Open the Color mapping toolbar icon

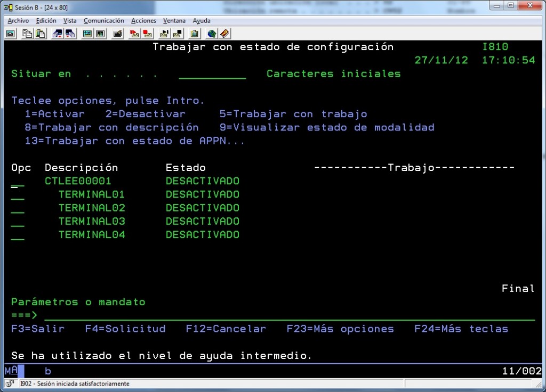click(x=101, y=34)
